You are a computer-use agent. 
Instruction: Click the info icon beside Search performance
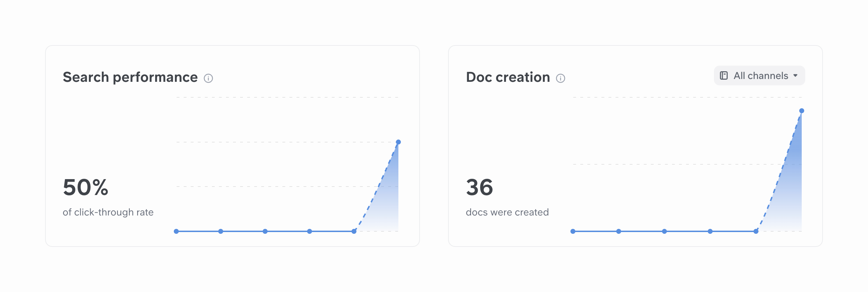click(x=208, y=78)
